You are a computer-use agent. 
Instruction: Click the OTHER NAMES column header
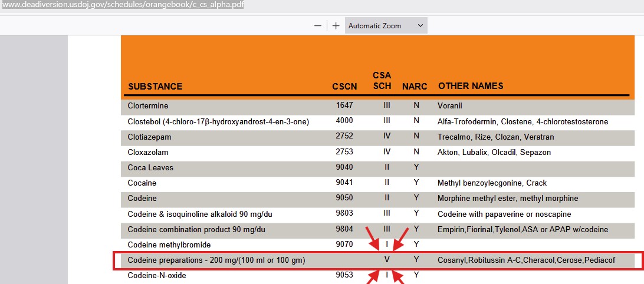pos(471,86)
